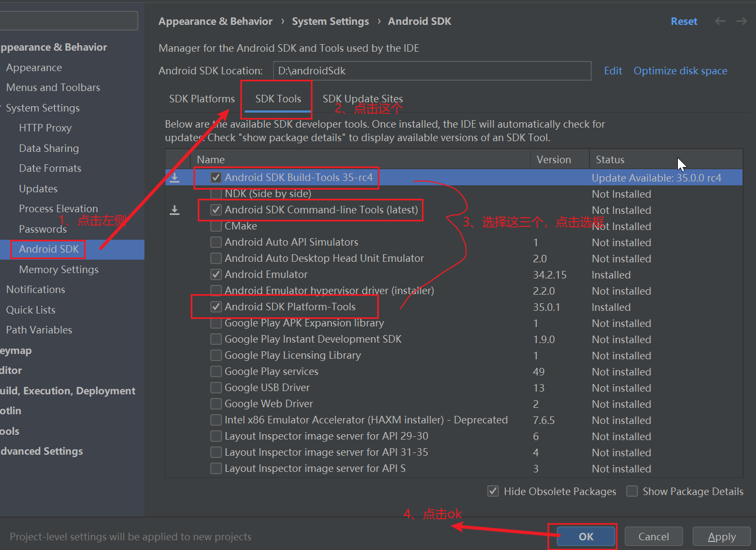Image resolution: width=756 pixels, height=550 pixels.
Task: Tick the Google USB Driver checkbox
Action: pos(216,387)
